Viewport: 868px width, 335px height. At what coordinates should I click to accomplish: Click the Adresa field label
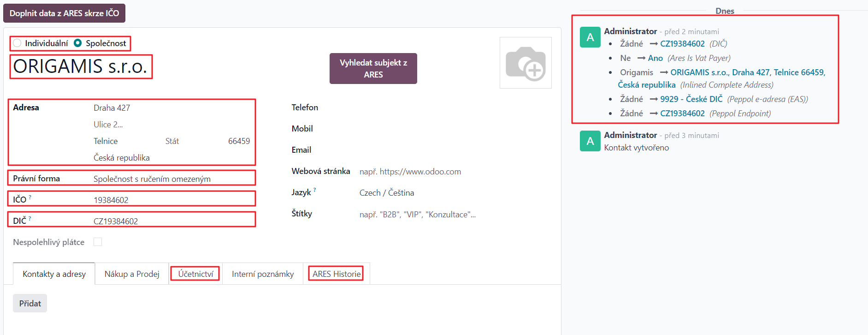(26, 108)
